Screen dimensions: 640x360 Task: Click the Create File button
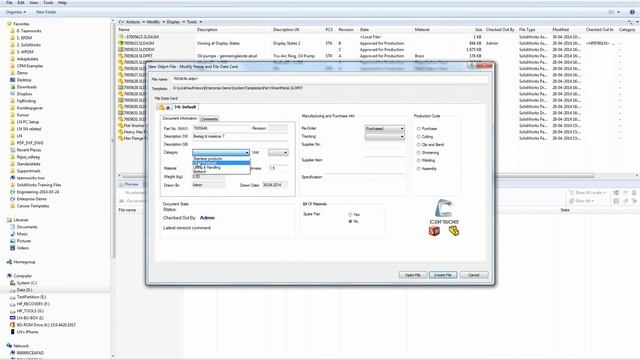pyautogui.click(x=443, y=275)
